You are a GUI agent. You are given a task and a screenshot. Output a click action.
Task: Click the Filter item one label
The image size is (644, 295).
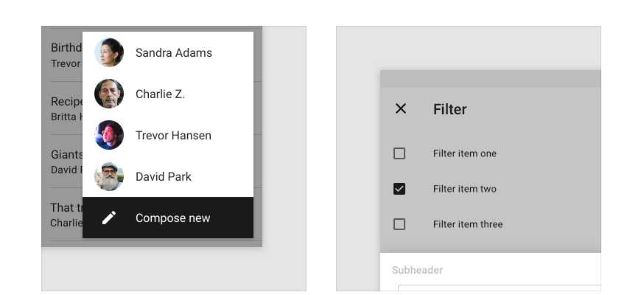464,153
